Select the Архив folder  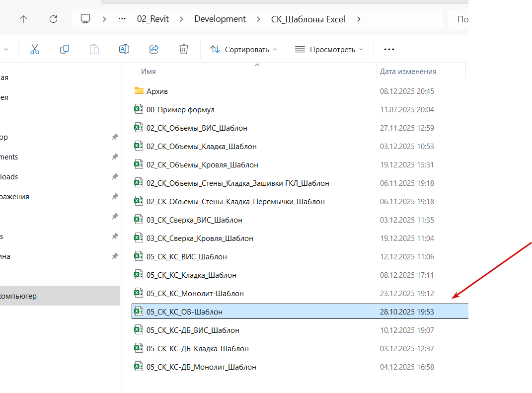coord(157,91)
